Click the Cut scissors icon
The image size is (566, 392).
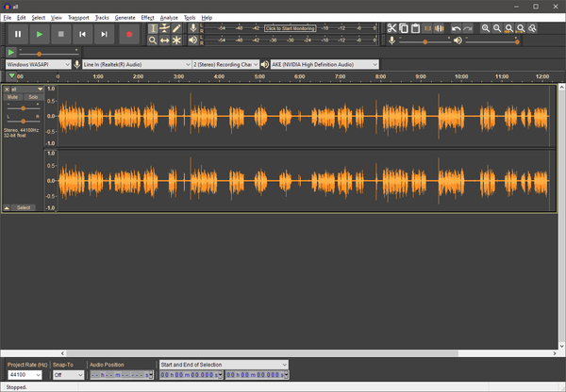(391, 28)
